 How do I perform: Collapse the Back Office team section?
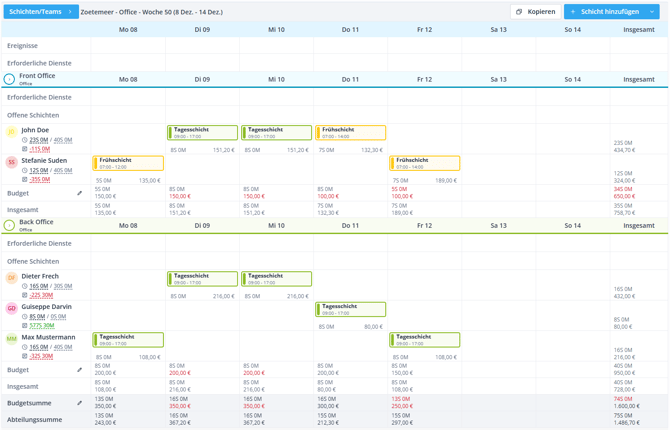click(9, 225)
